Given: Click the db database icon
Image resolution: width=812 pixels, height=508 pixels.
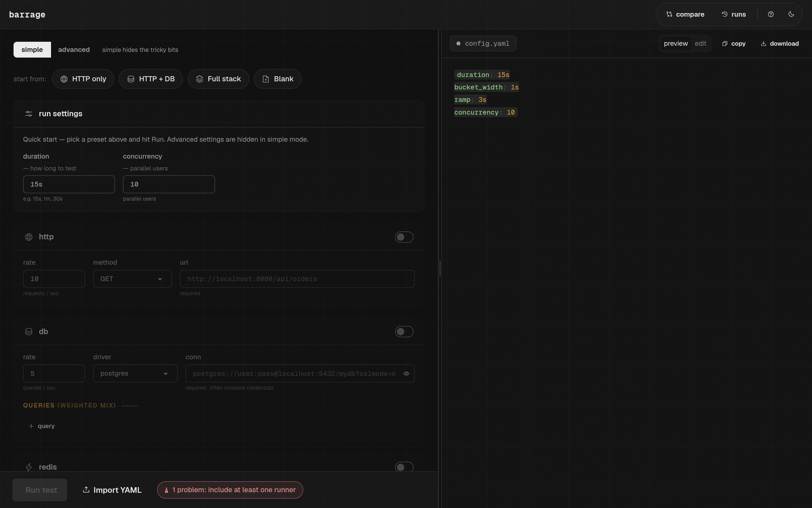Looking at the screenshot, I should pos(29,332).
